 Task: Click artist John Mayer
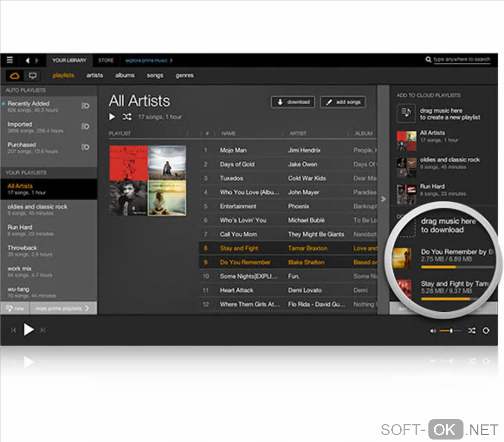pyautogui.click(x=303, y=192)
